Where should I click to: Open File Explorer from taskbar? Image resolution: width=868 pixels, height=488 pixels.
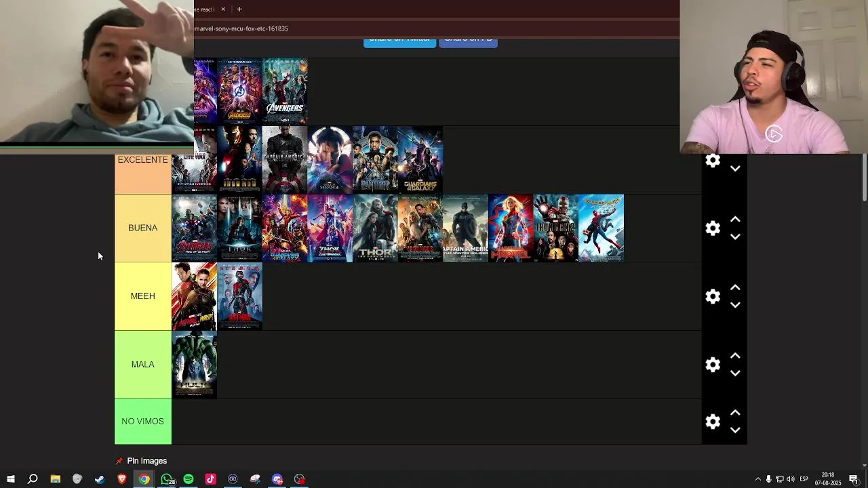click(56, 479)
